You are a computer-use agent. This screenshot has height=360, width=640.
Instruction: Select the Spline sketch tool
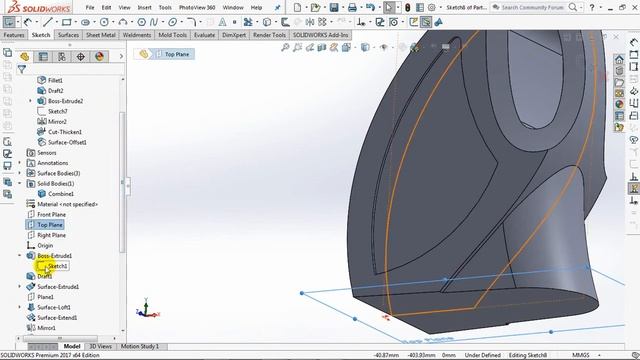coord(154,22)
